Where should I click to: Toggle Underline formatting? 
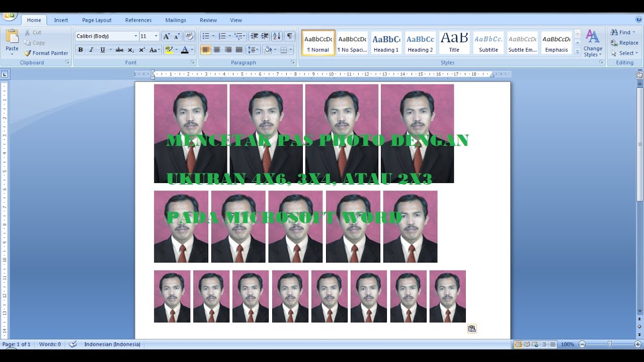pos(102,50)
